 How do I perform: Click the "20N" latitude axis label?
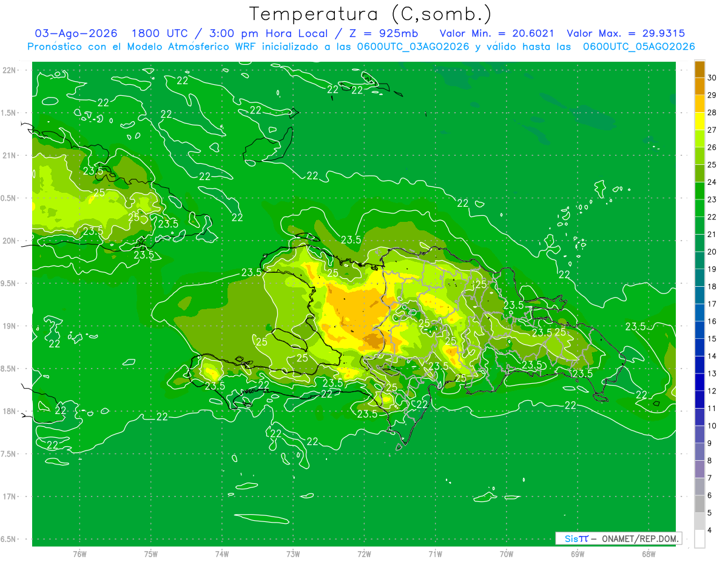[10, 241]
